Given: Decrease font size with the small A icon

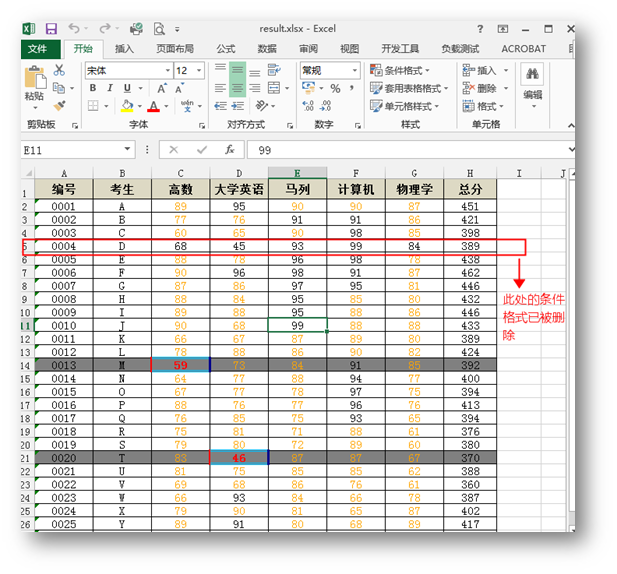Looking at the screenshot, I should coord(179,88).
